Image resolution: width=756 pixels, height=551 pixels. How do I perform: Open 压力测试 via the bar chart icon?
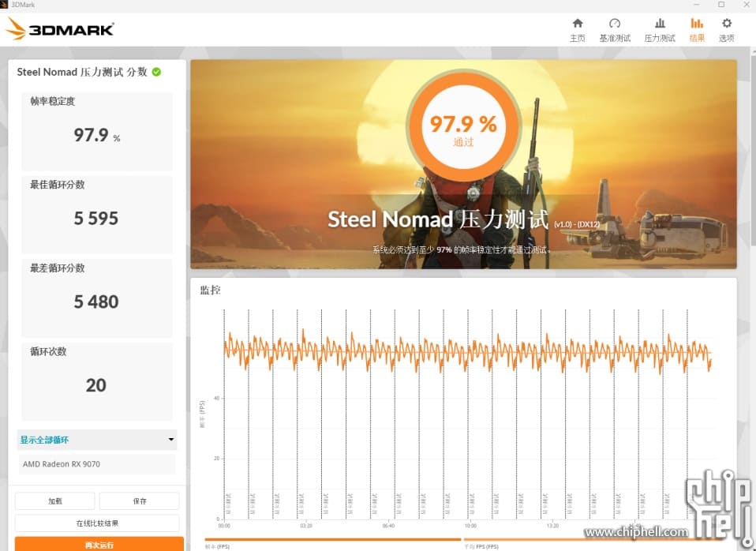(660, 23)
